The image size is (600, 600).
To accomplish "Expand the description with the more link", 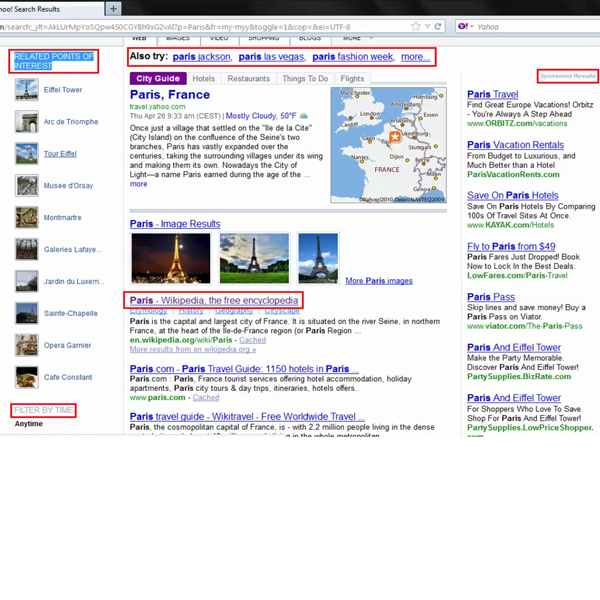I will point(138,184).
